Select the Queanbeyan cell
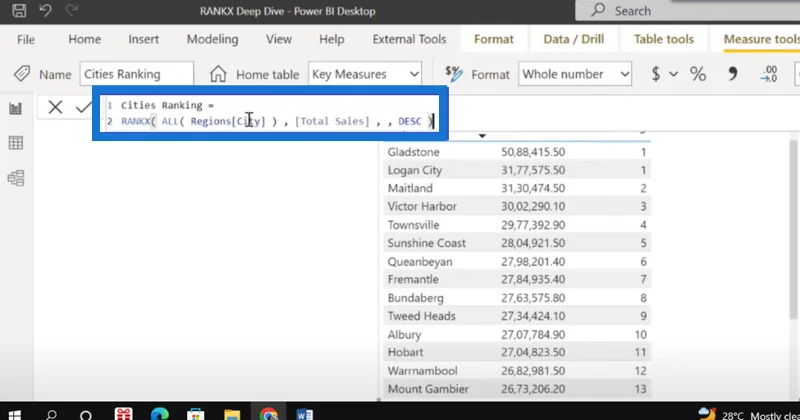This screenshot has height=420, width=800. tap(420, 262)
